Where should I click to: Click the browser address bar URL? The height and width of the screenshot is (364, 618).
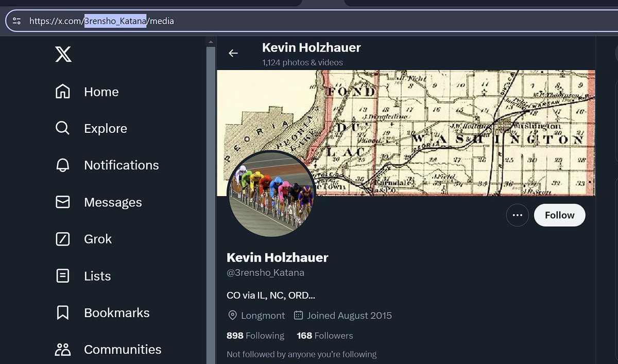(x=102, y=21)
